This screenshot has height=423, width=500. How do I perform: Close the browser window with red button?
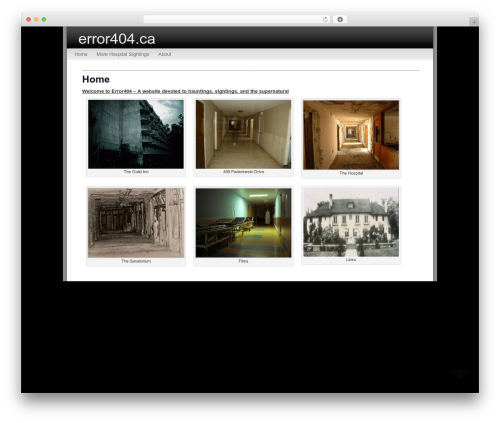click(x=29, y=20)
